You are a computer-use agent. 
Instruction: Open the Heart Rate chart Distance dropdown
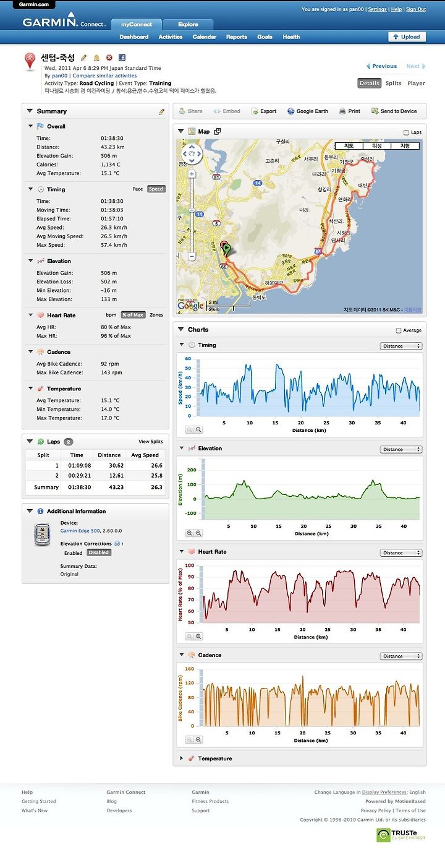click(x=401, y=553)
